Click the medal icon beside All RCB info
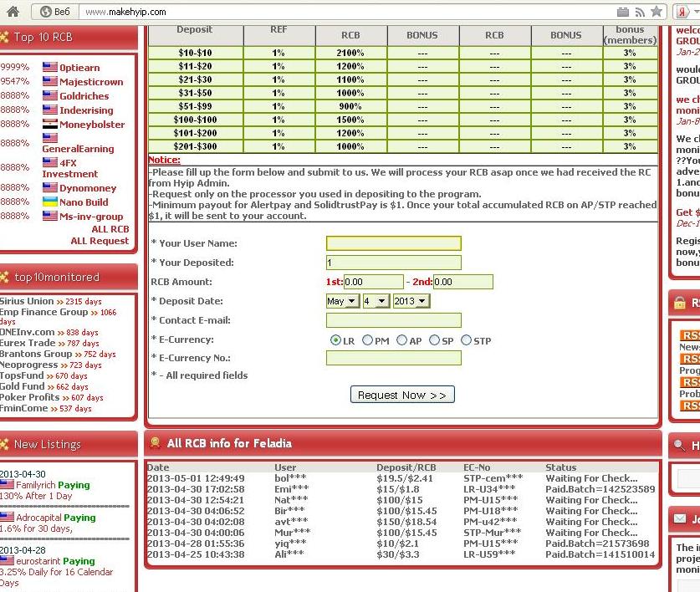The width and height of the screenshot is (700, 592). [156, 442]
